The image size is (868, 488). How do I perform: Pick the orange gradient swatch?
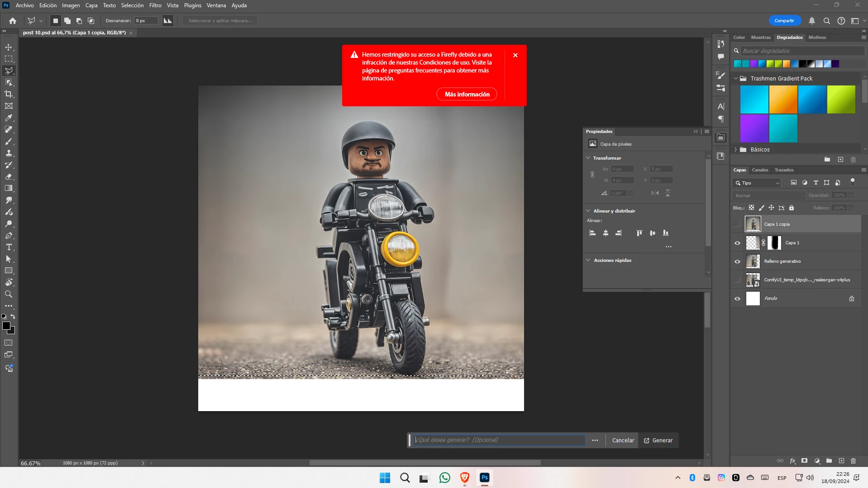783,99
